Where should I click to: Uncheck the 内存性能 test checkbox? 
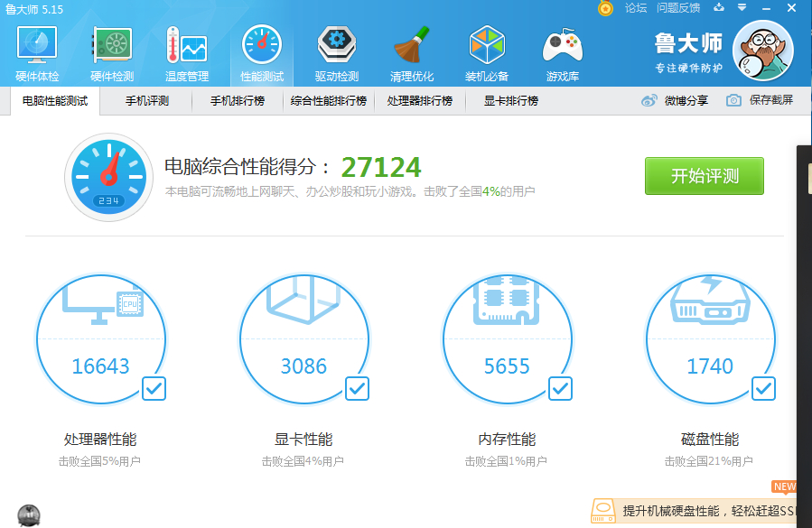560,388
